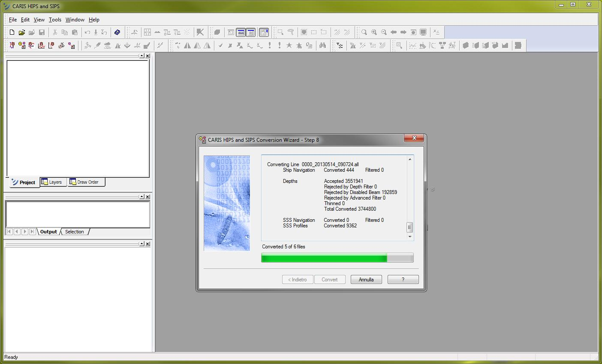Close the Conversion Wizard Step 8 dialog

tap(414, 138)
